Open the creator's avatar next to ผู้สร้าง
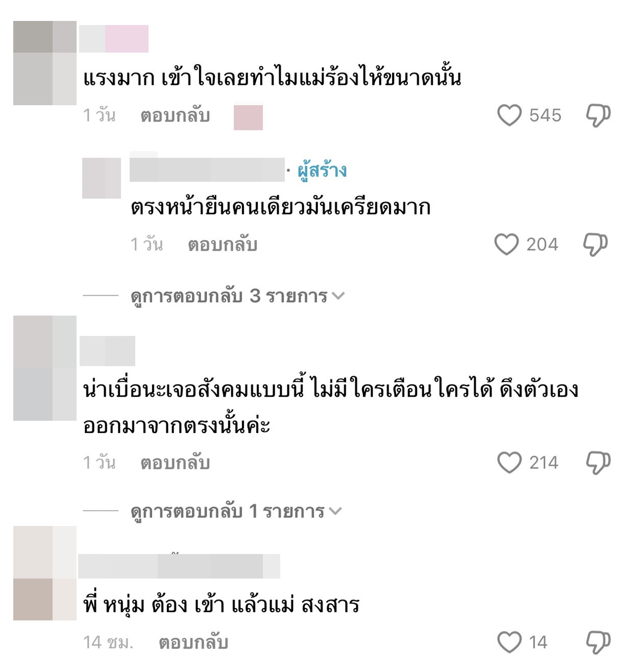The height and width of the screenshot is (672, 634). click(x=102, y=178)
